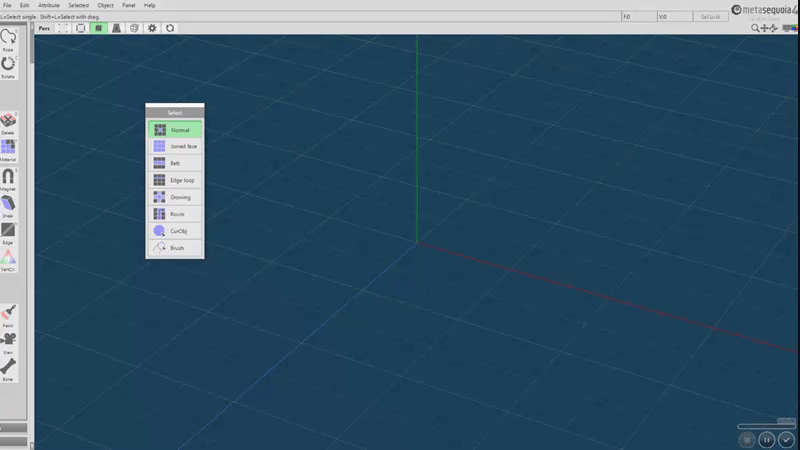Screen dimensions: 800x450
Task: Choose Brush selection mode
Action: [x=175, y=247]
